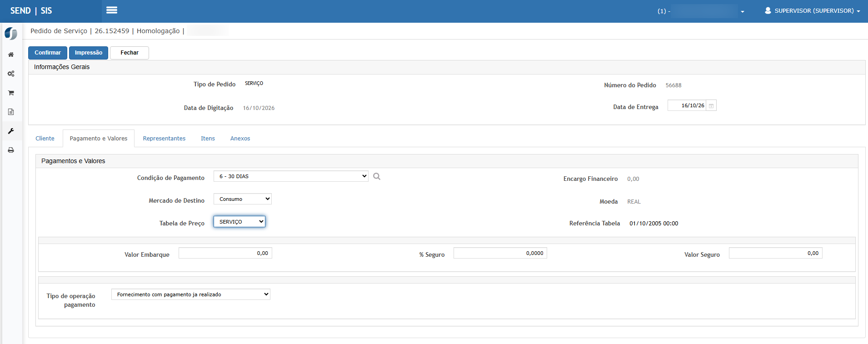The width and height of the screenshot is (868, 344).
Task: Click the application logo in sidebar
Action: (11, 34)
